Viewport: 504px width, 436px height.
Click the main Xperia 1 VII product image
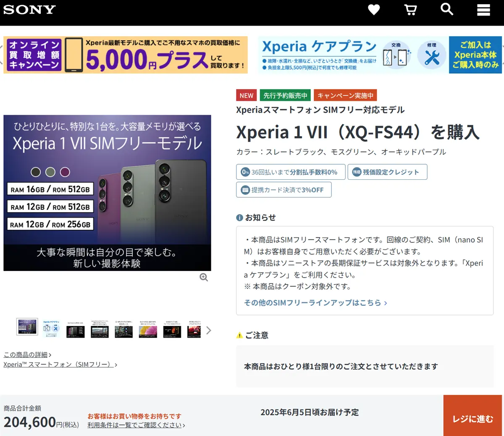(x=107, y=193)
